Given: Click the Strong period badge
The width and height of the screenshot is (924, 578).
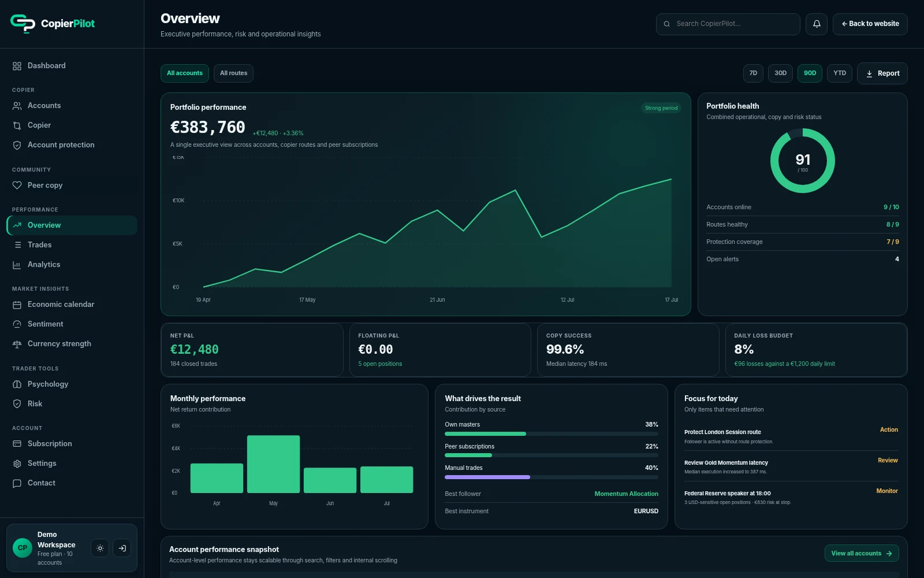Looking at the screenshot, I should (x=661, y=108).
